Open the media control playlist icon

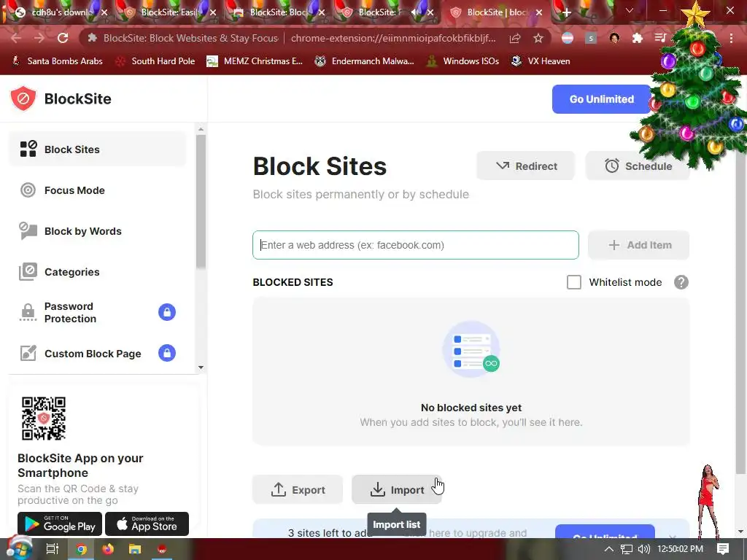(x=660, y=38)
